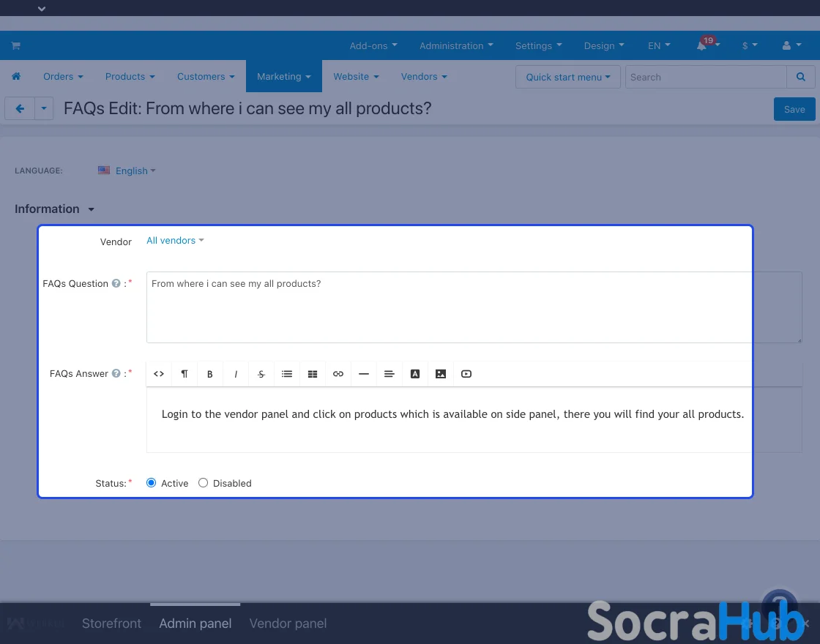Open paragraph format options
The image size is (820, 644).
(x=184, y=374)
